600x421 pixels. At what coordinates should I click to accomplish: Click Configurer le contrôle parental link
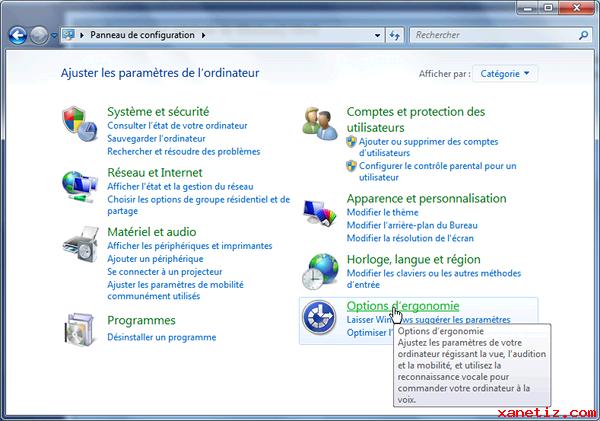[437, 171]
